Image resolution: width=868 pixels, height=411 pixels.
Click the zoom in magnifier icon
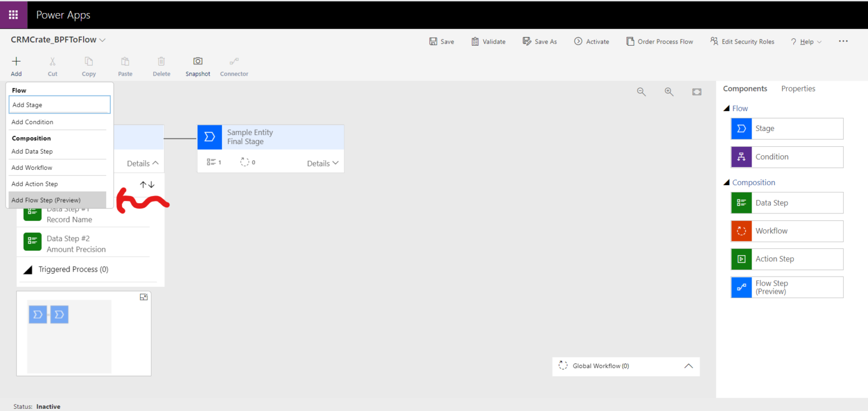tap(669, 92)
